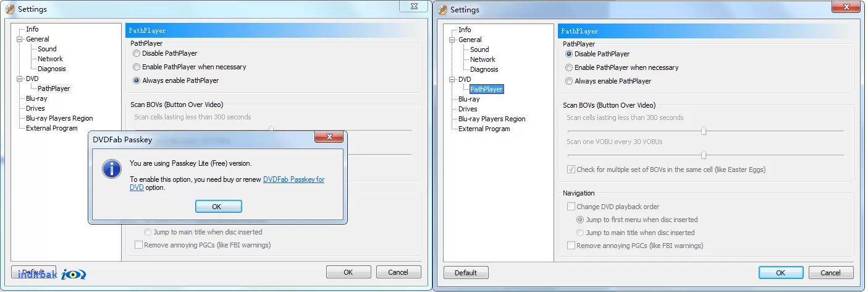Select highlighted PathPlayer in right window tree
The width and height of the screenshot is (868, 292).
[486, 89]
